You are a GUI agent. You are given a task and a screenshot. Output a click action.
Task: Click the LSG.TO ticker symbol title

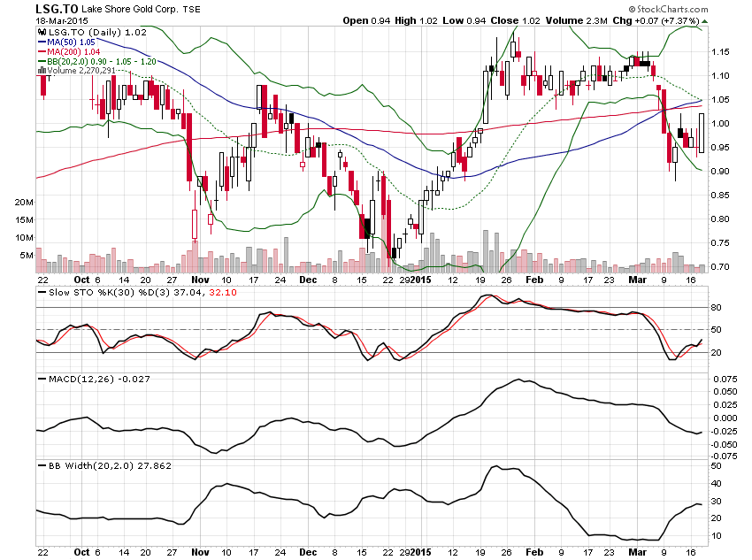point(58,9)
